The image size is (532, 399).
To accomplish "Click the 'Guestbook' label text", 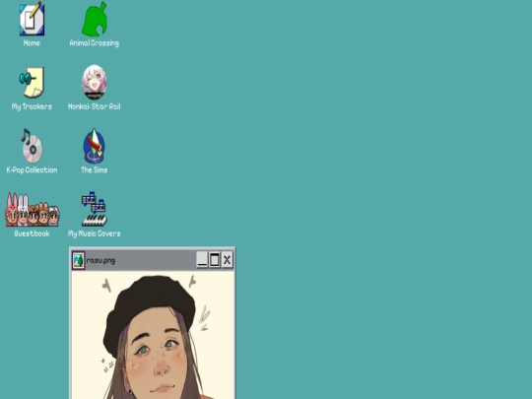I will point(32,233).
